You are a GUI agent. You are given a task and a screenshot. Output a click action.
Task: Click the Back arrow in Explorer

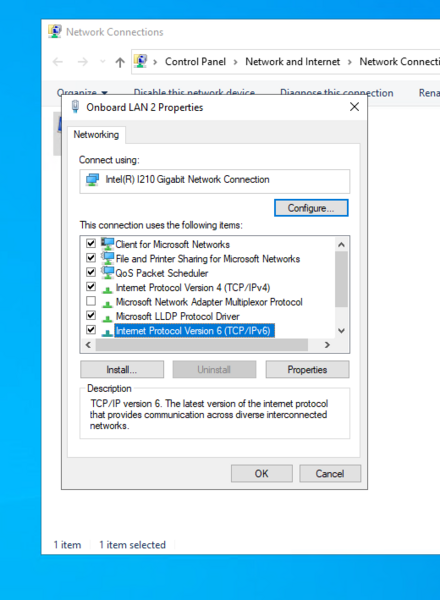tap(58, 62)
